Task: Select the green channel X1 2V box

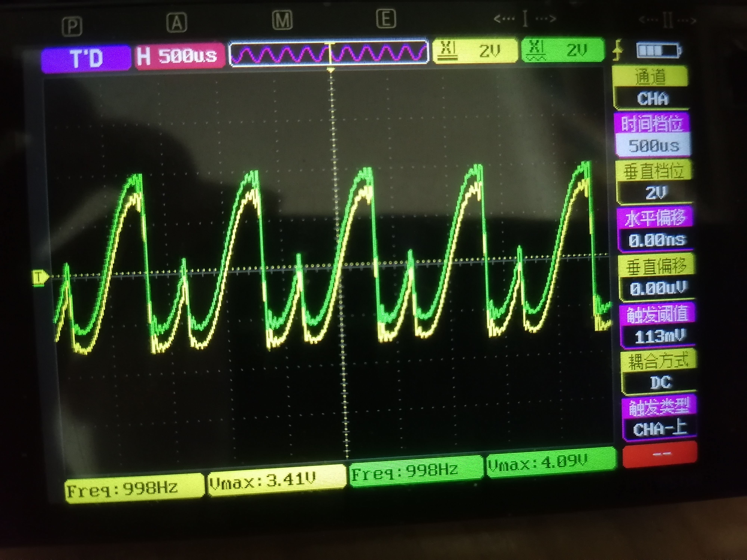Action: 563,50
